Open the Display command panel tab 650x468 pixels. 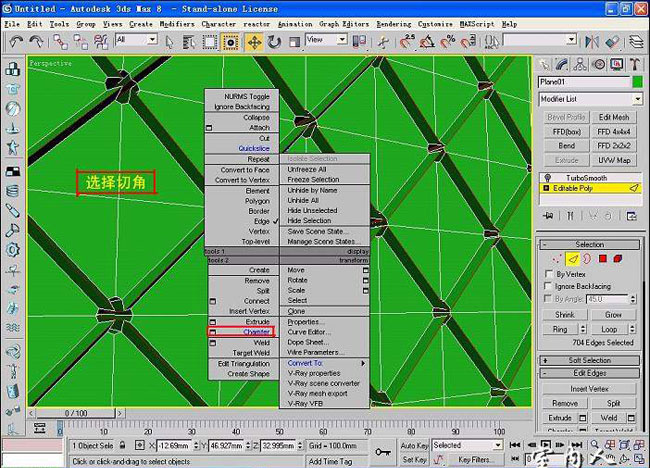point(616,64)
